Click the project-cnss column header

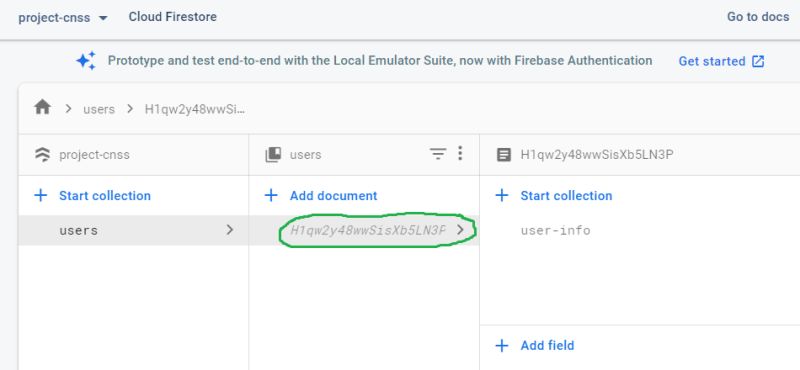(x=94, y=155)
